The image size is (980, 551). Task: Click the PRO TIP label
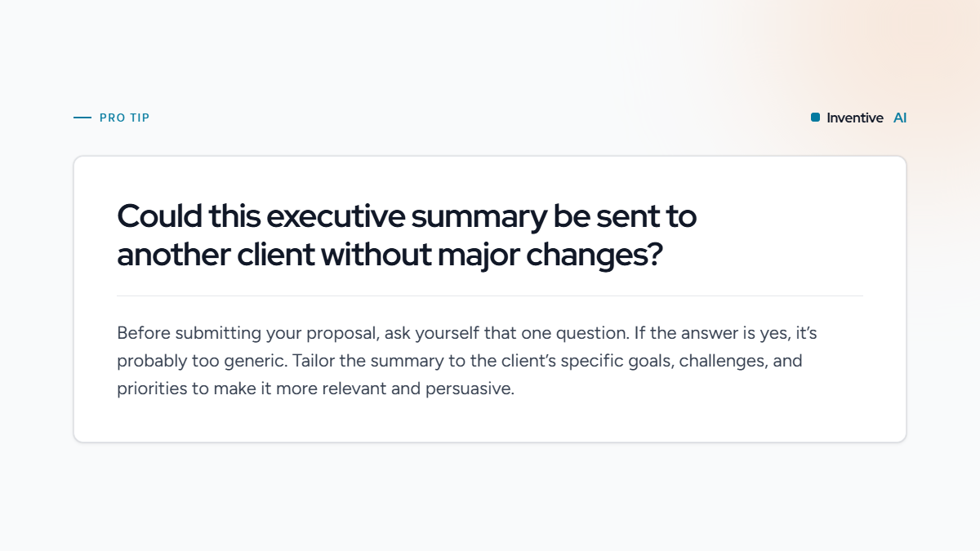tap(125, 118)
